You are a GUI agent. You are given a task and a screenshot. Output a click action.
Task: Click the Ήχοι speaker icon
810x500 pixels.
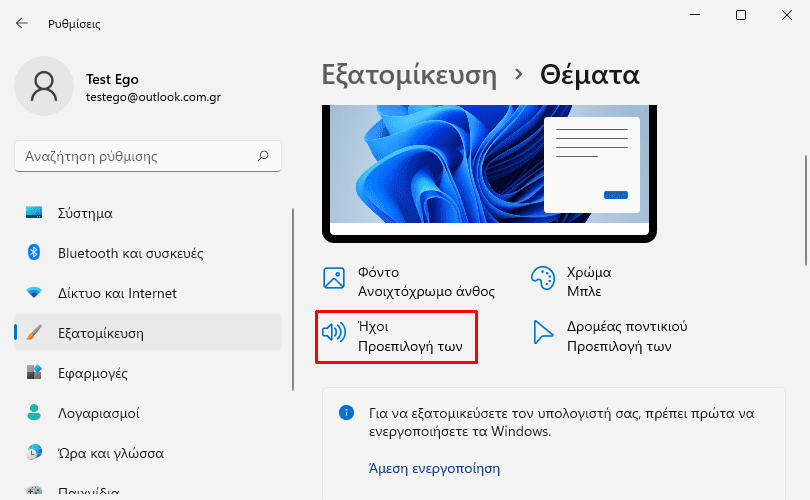point(334,332)
